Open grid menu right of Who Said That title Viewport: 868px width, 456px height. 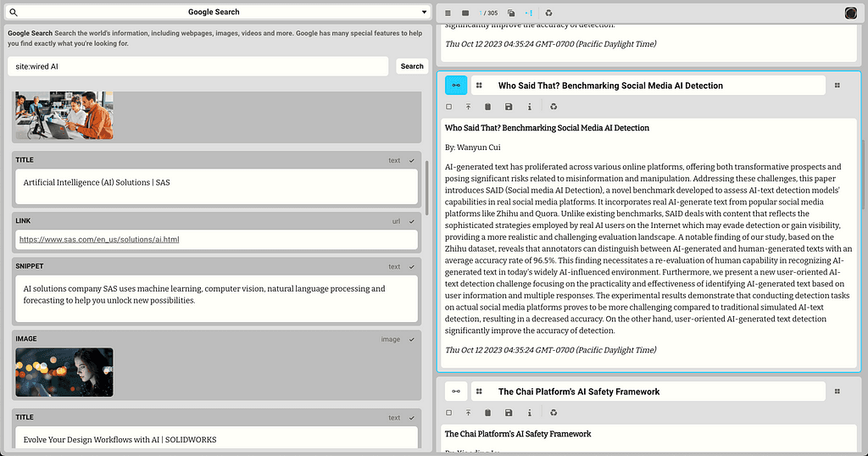coord(837,86)
